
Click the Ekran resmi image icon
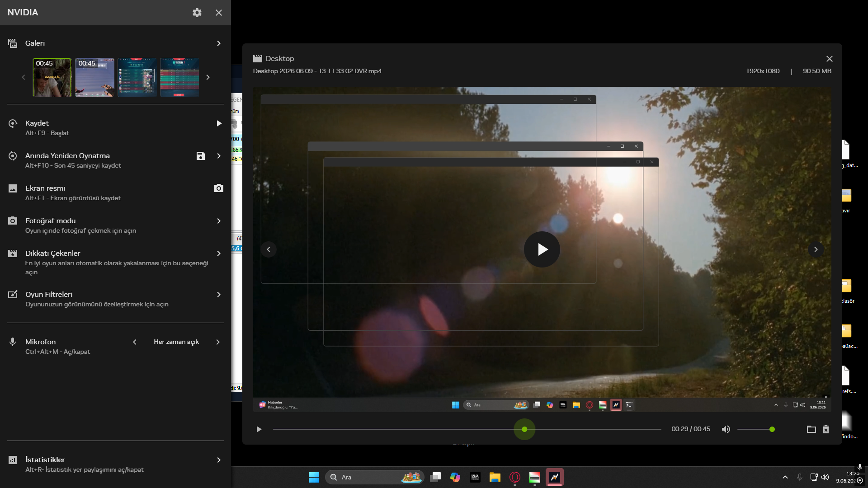(13, 188)
